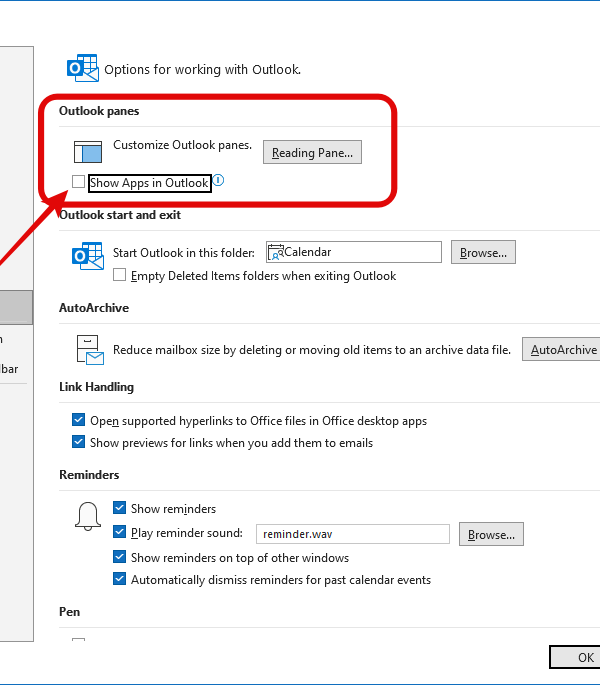Viewport: 600px width, 685px height.
Task: Enable Show Apps in Outlook checkbox
Action: 78,181
